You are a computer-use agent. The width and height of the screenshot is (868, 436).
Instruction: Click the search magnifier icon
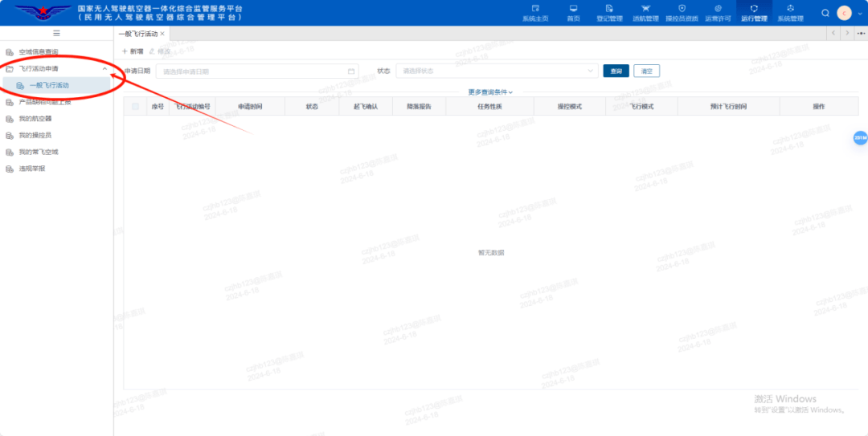pos(825,13)
